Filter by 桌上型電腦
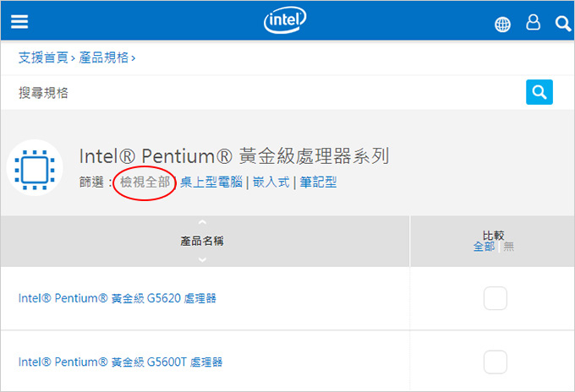Image resolution: width=575 pixels, height=392 pixels. coord(211,182)
